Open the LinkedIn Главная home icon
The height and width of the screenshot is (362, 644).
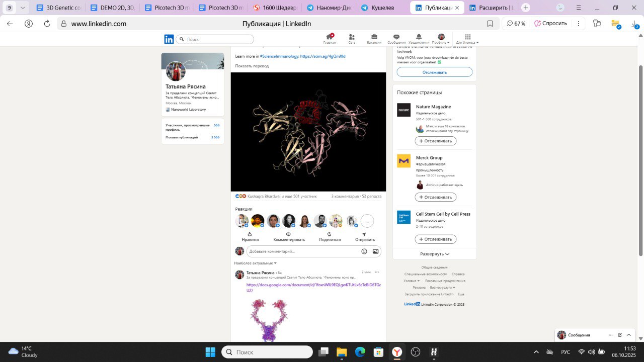[330, 37]
